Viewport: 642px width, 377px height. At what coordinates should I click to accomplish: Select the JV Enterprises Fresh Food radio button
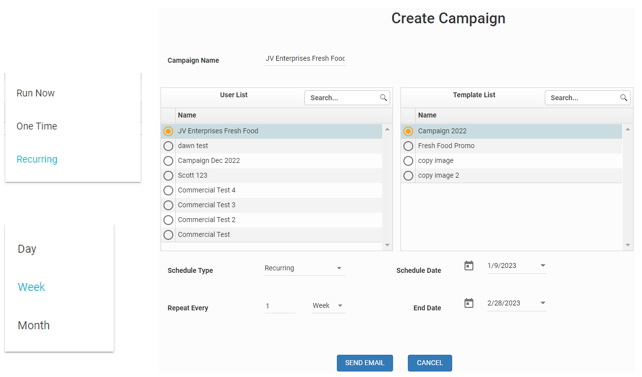pyautogui.click(x=168, y=131)
